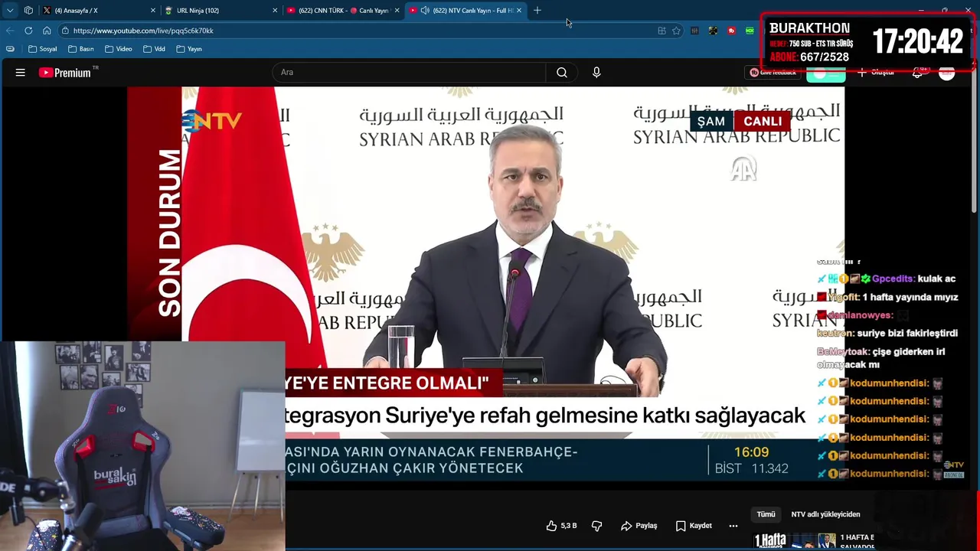Switch to the URL Ninja tab
Viewport: 980px width, 551px height.
click(x=220, y=11)
